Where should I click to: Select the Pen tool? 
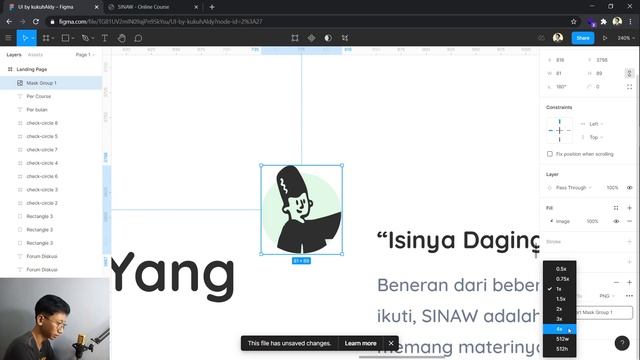click(85, 38)
